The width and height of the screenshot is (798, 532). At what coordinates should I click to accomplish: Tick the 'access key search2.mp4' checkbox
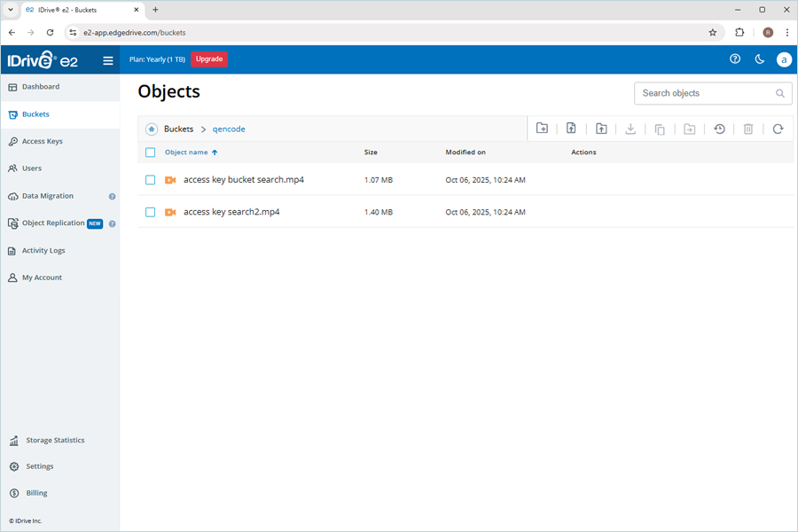pyautogui.click(x=150, y=212)
